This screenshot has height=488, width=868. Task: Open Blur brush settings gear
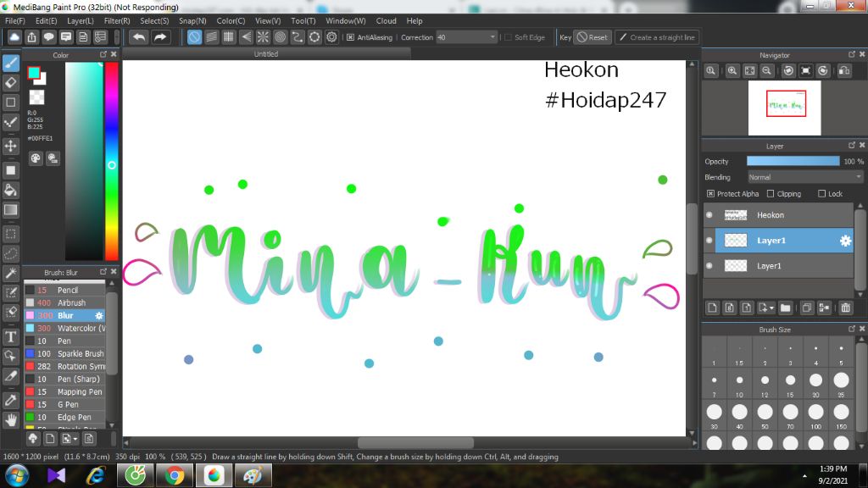(99, 315)
